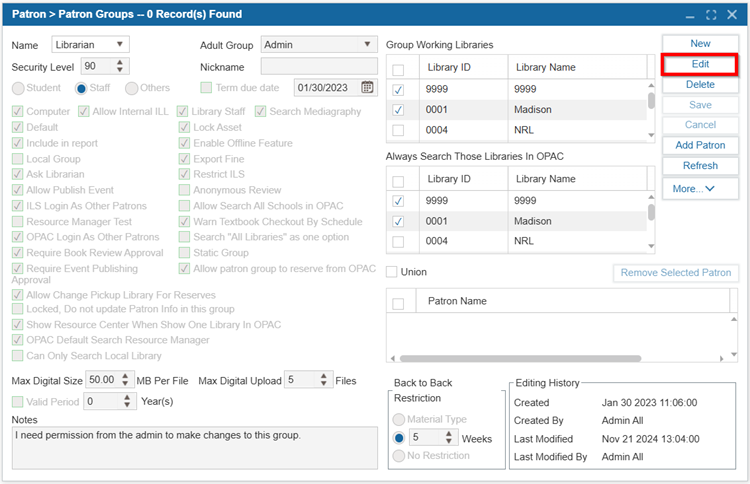Select all patrons via Patron Name header checkbox
750x484 pixels.
[x=398, y=303]
